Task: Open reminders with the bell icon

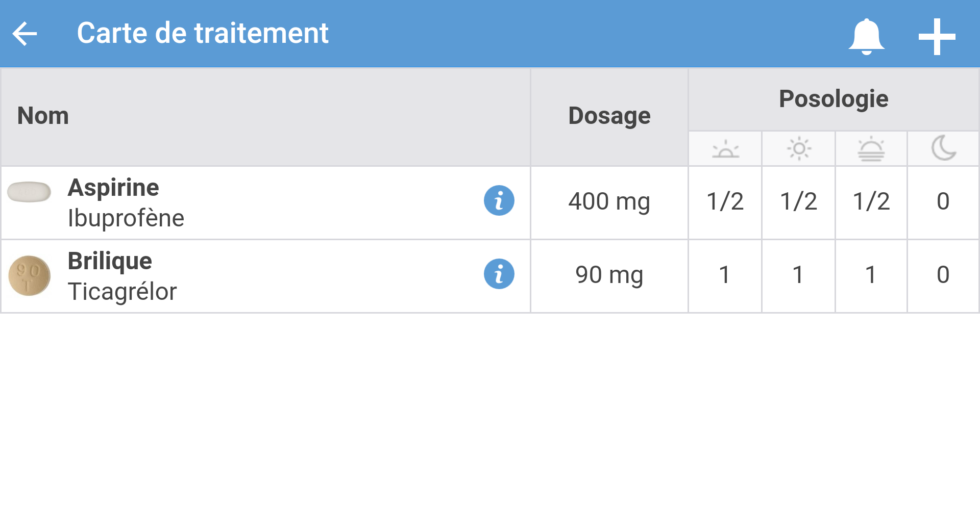Action: (x=866, y=36)
